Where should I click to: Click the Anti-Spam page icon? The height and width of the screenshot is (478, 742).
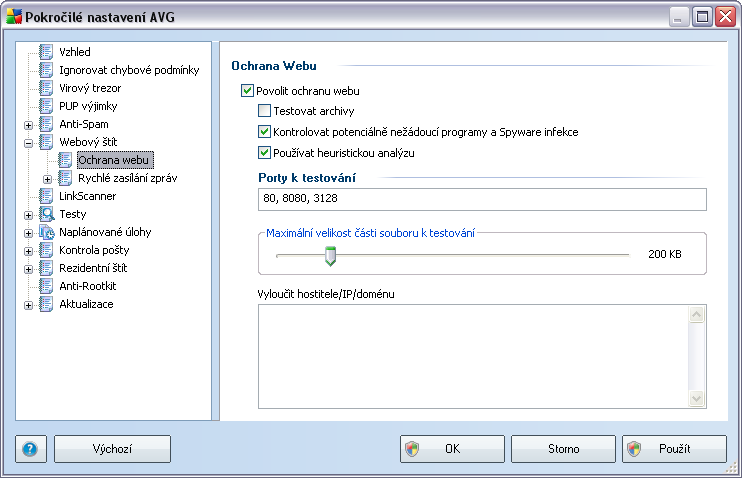pos(46,124)
